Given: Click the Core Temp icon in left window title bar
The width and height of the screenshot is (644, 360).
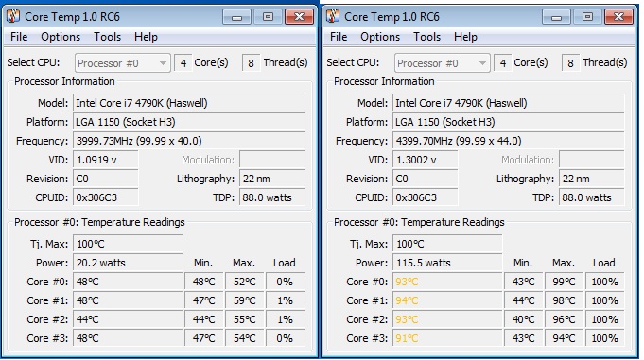Looking at the screenshot, I should 13,16.
